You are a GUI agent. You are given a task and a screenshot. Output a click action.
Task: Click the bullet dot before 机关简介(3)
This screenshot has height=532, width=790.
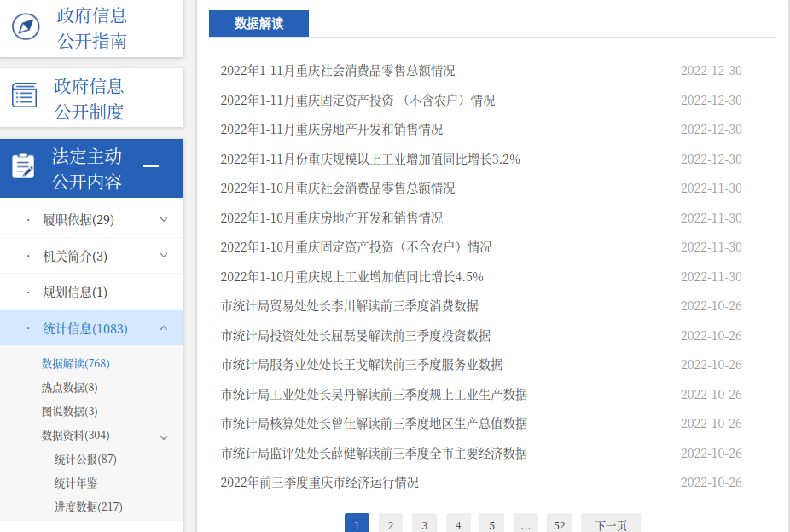27,254
